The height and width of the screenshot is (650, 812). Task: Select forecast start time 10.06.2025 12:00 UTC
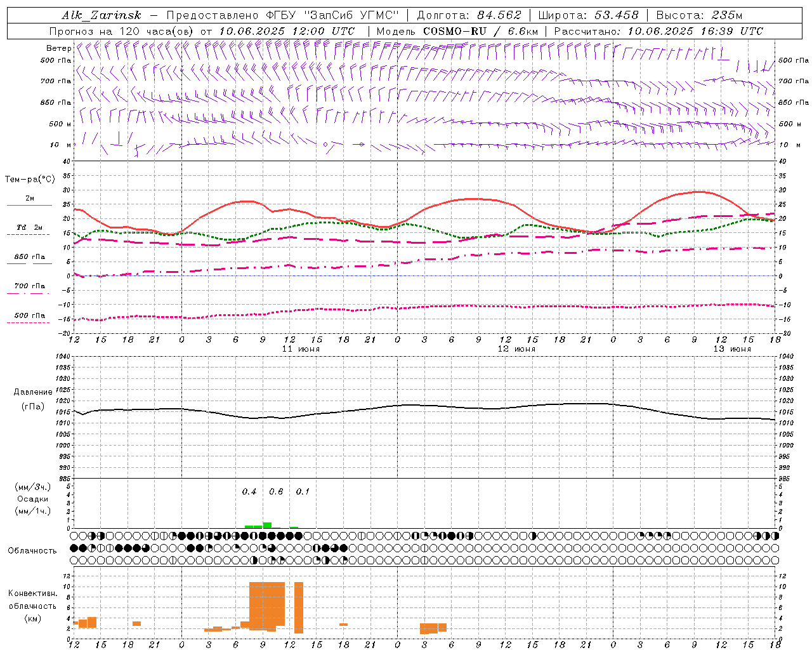coord(287,31)
